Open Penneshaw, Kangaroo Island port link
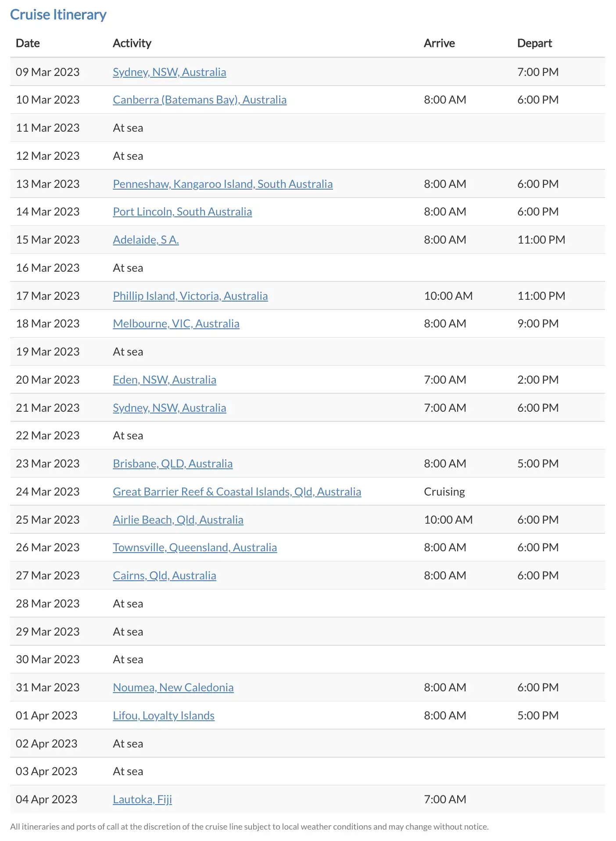Viewport: 616px width, 841px height. (222, 184)
